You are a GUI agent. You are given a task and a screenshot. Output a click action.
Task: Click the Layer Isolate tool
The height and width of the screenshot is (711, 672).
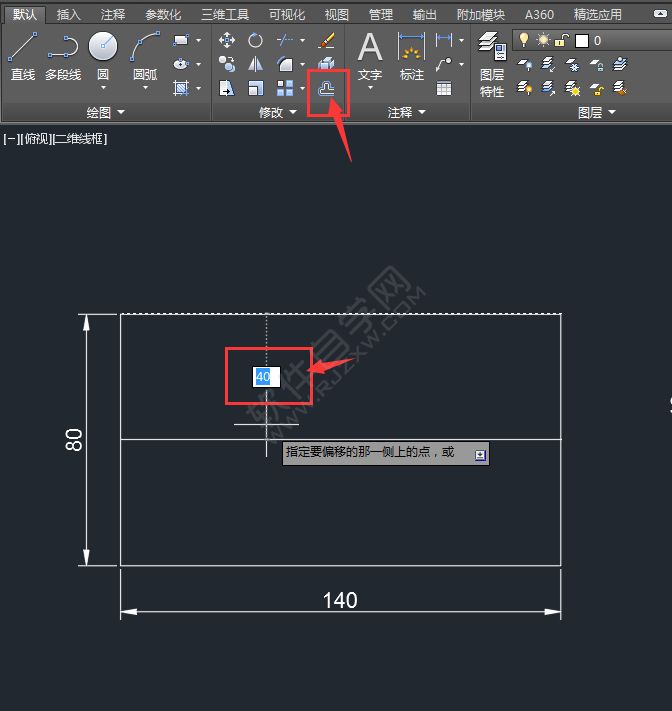[548, 65]
